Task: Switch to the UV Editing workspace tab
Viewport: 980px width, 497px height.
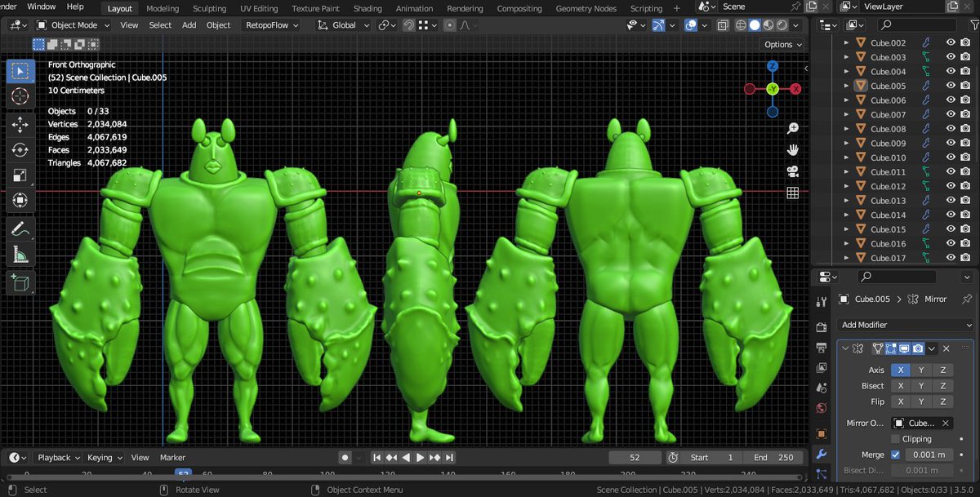Action: pyautogui.click(x=258, y=8)
